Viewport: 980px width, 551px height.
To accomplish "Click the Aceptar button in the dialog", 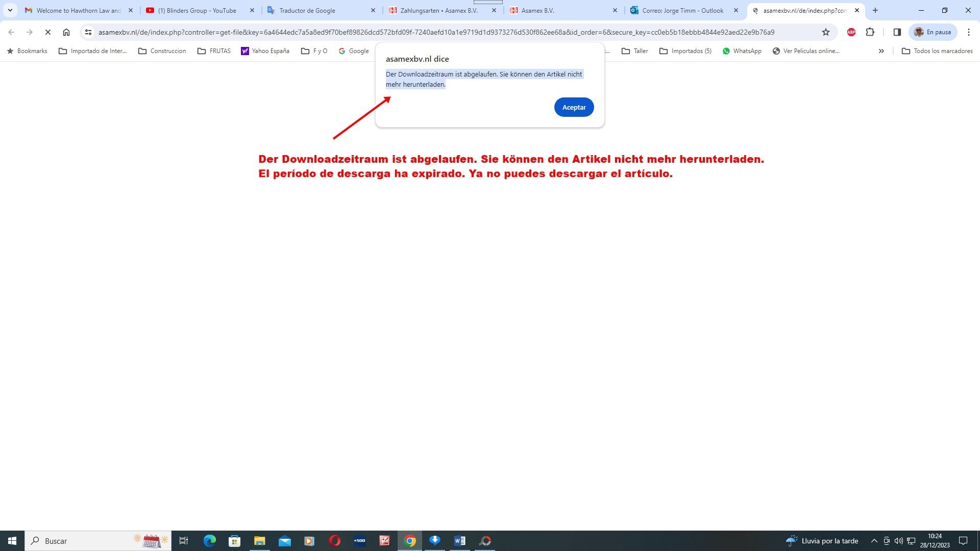I will tap(574, 107).
